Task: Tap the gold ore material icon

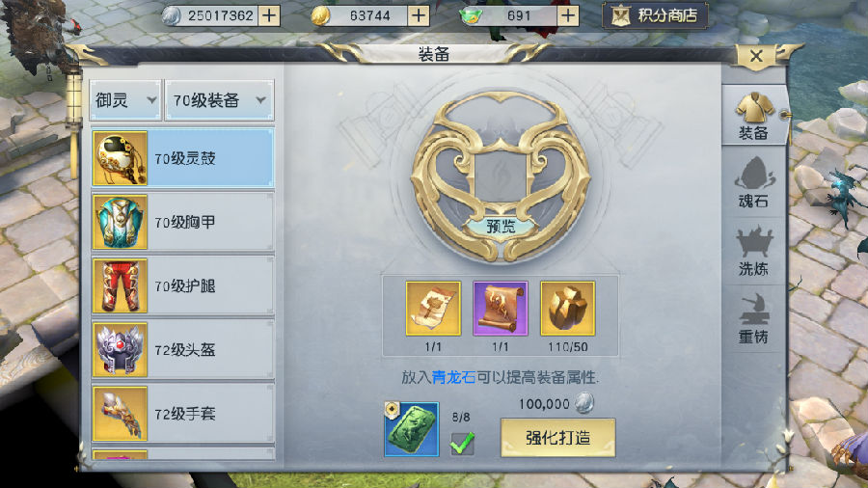Action: click(567, 309)
